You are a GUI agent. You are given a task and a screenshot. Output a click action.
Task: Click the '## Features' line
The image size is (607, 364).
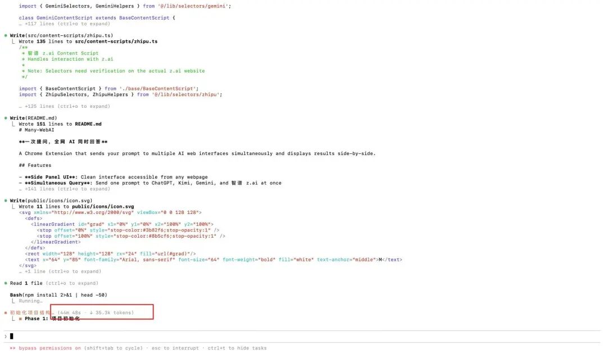[x=35, y=166]
